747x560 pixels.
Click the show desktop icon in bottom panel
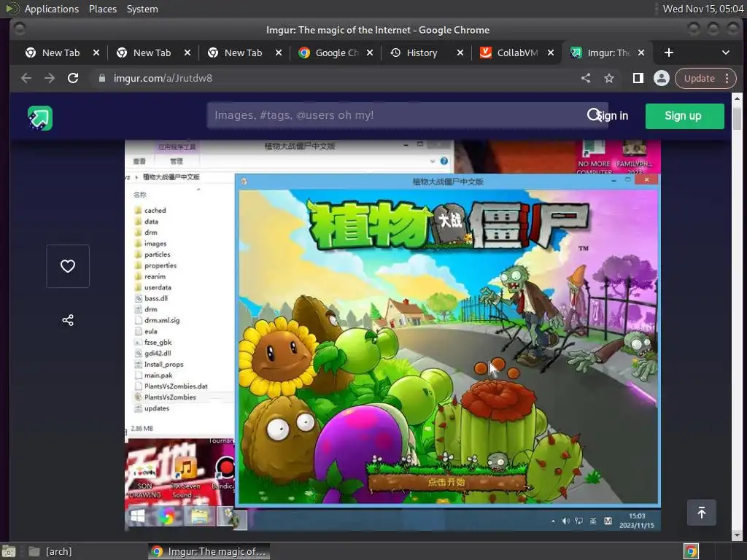click(9, 551)
